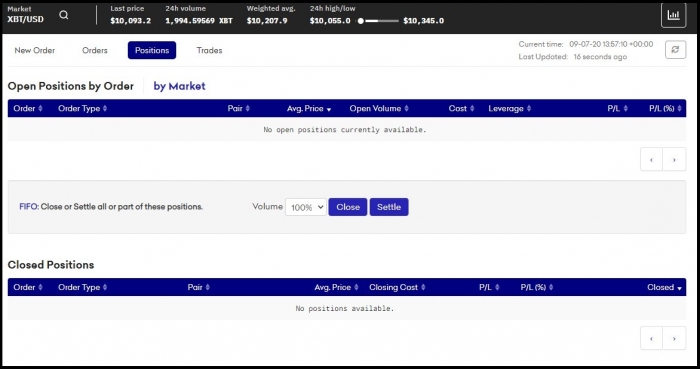
Task: Select the Positions tab
Action: click(152, 50)
